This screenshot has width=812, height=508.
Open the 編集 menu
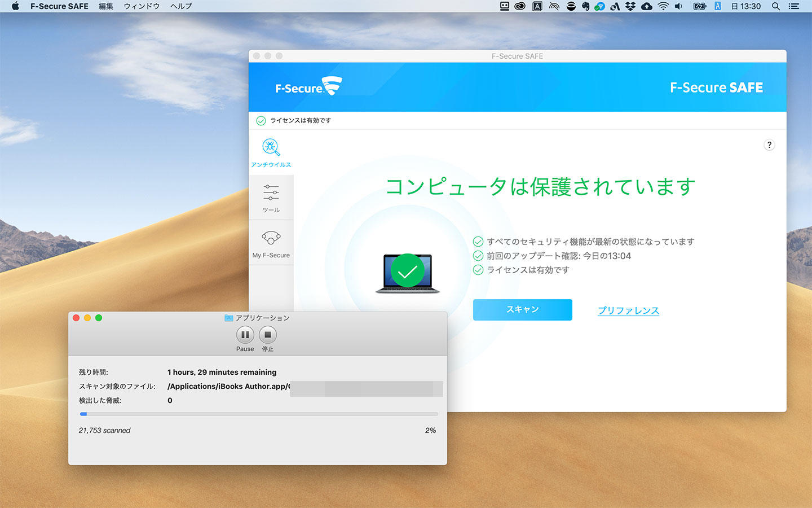coord(105,6)
